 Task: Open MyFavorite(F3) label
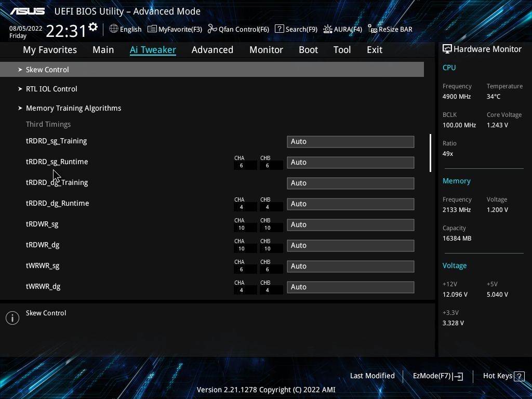[180, 30]
